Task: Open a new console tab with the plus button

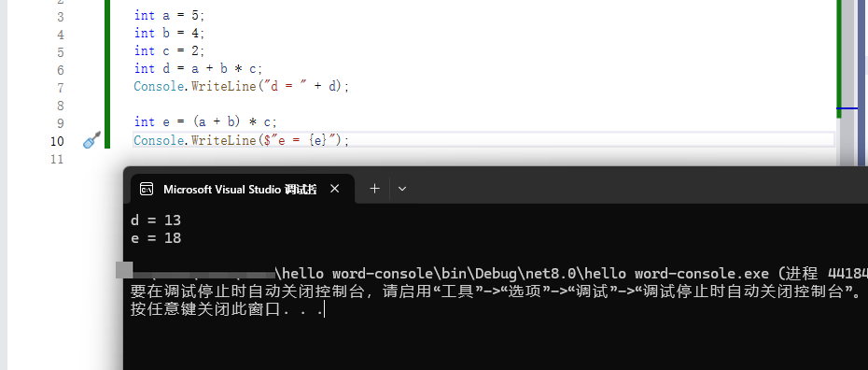Action: (375, 189)
